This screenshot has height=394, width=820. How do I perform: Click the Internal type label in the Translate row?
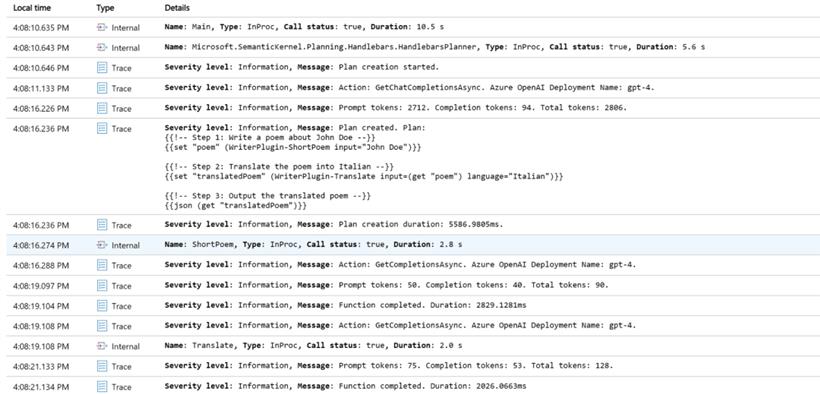126,346
